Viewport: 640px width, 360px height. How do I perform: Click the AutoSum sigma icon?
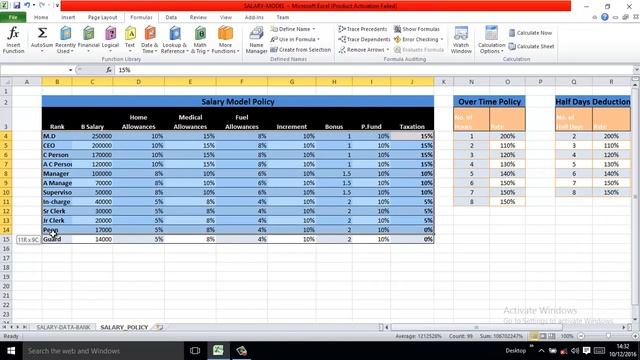point(42,33)
